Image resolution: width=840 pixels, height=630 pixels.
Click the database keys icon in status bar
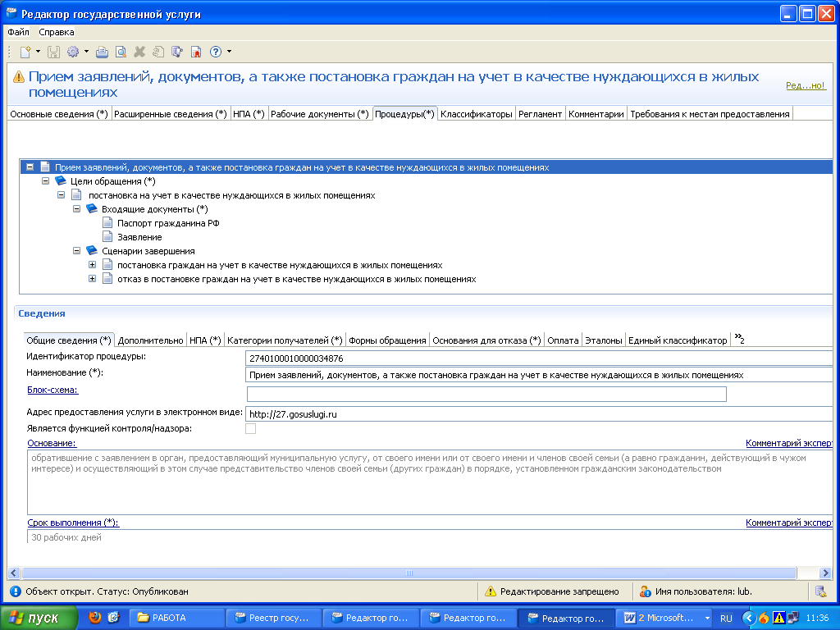point(820,591)
